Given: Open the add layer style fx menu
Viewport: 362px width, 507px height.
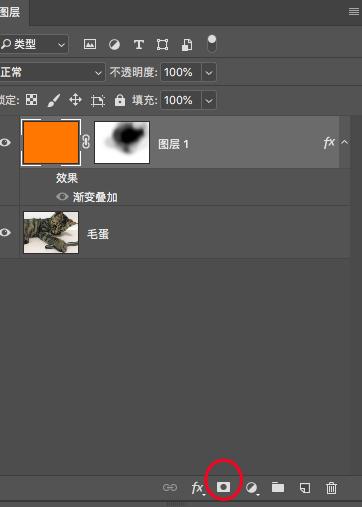Looking at the screenshot, I should pyautogui.click(x=198, y=488).
